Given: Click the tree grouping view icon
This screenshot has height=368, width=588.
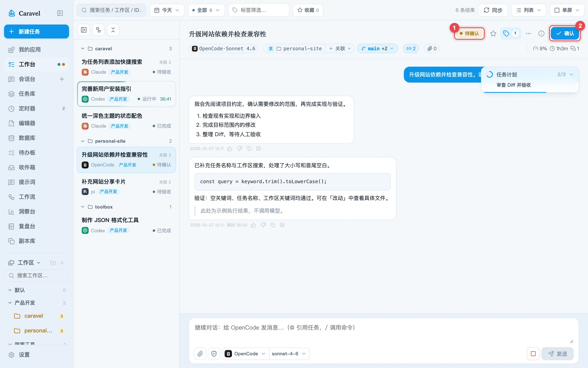Looking at the screenshot, I should pyautogui.click(x=98, y=30).
